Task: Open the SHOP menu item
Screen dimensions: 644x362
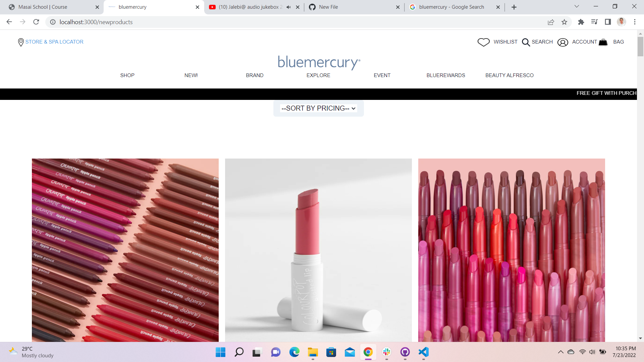Action: coord(127,75)
